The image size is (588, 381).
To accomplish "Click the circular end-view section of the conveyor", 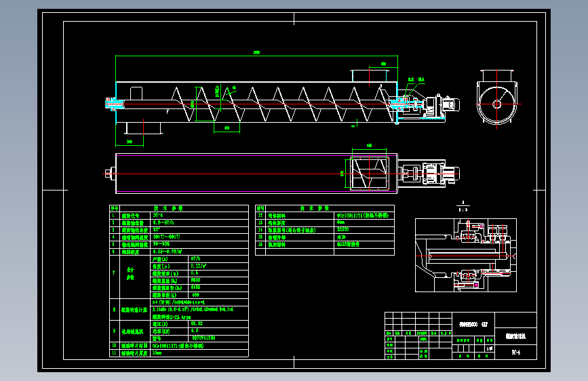I will coord(497,98).
